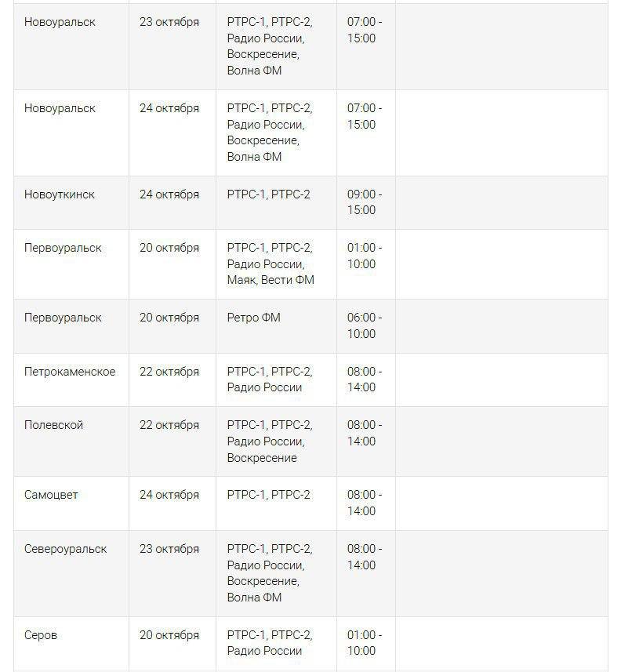Click Новоуральск in the 23 октября row
Image resolution: width=621 pixels, height=672 pixels.
60,22
